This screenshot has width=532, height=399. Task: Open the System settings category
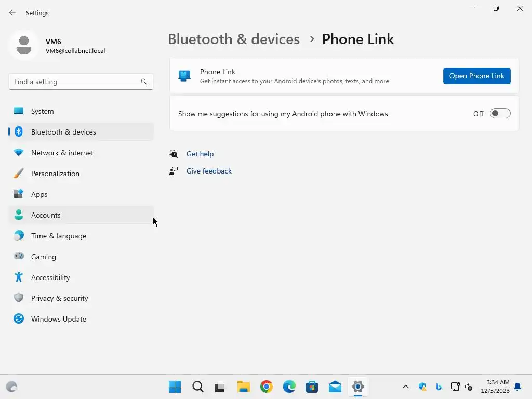point(81,111)
